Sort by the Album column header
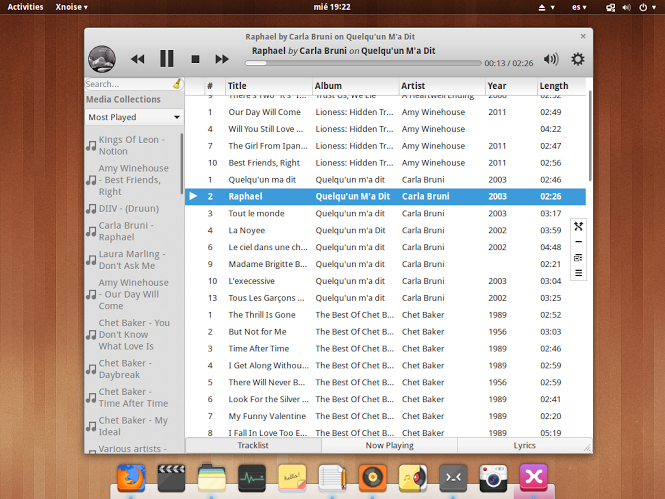Screen dimensions: 665x499 355,86
